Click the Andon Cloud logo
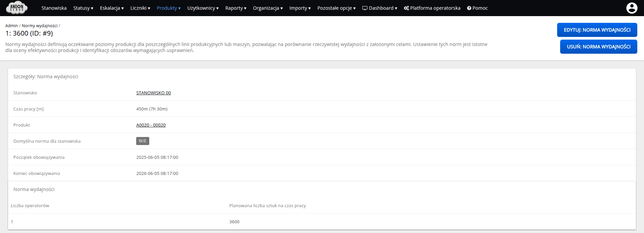Image resolution: width=644 pixels, height=233 pixels. (17, 8)
